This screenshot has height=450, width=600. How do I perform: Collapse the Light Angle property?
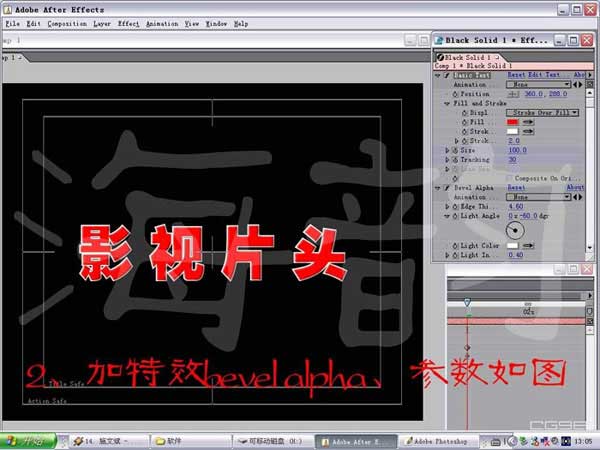[x=447, y=216]
